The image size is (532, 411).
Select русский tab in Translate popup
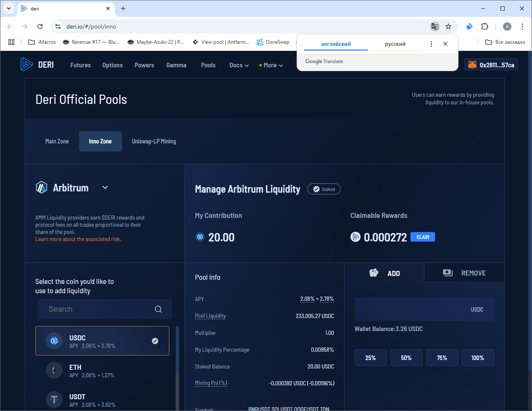pos(395,44)
